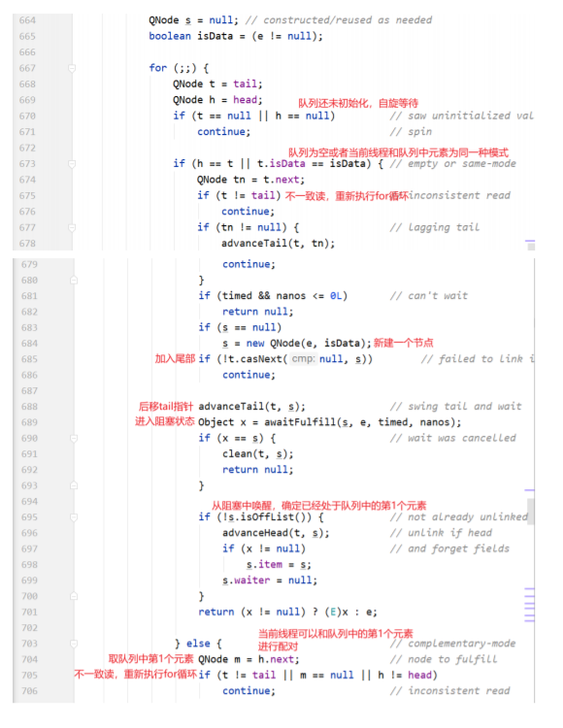
Task: Click the fold end marker at line 680
Action: [x=74, y=280]
